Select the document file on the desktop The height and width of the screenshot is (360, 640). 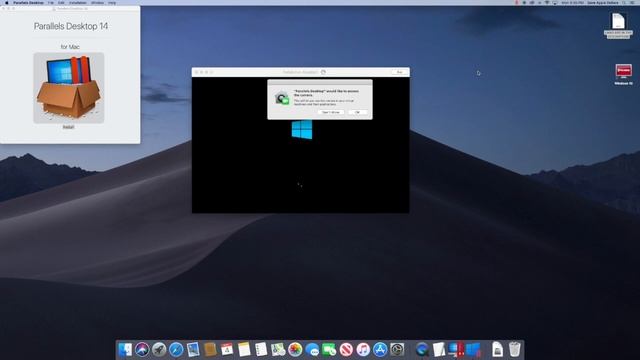pos(618,21)
